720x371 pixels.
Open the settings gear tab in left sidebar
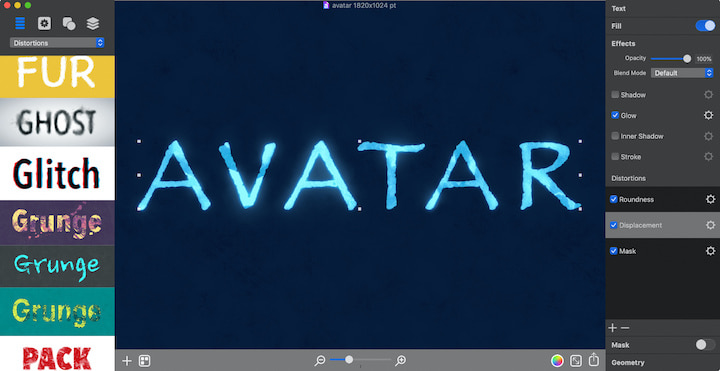pos(44,23)
